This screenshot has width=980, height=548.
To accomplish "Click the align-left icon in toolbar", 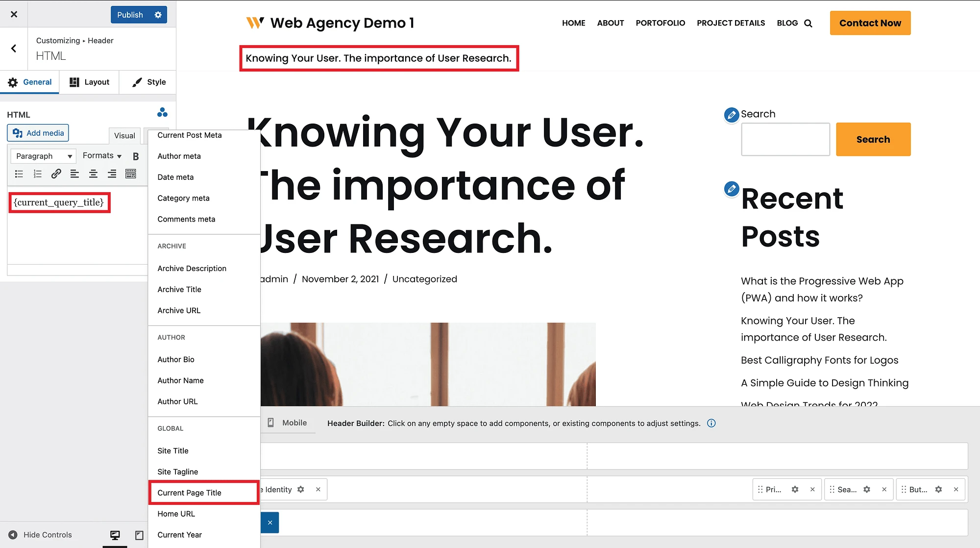I will click(74, 174).
